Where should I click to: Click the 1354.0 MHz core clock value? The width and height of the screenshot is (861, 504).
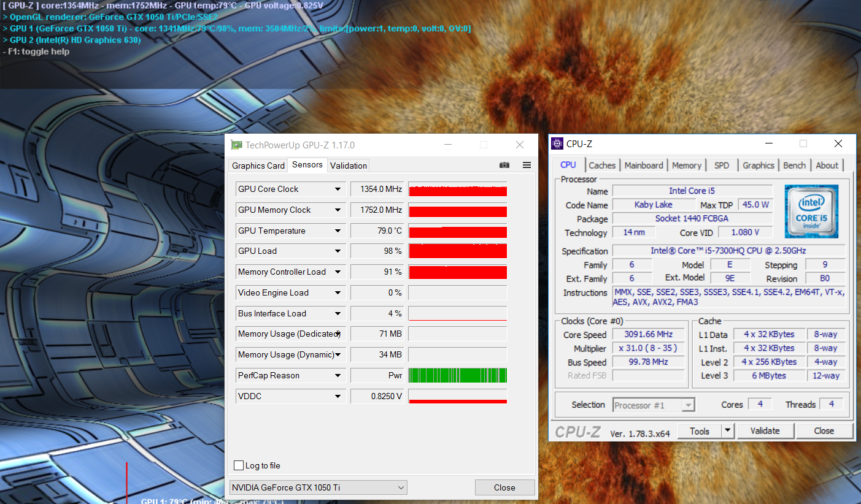click(x=377, y=189)
